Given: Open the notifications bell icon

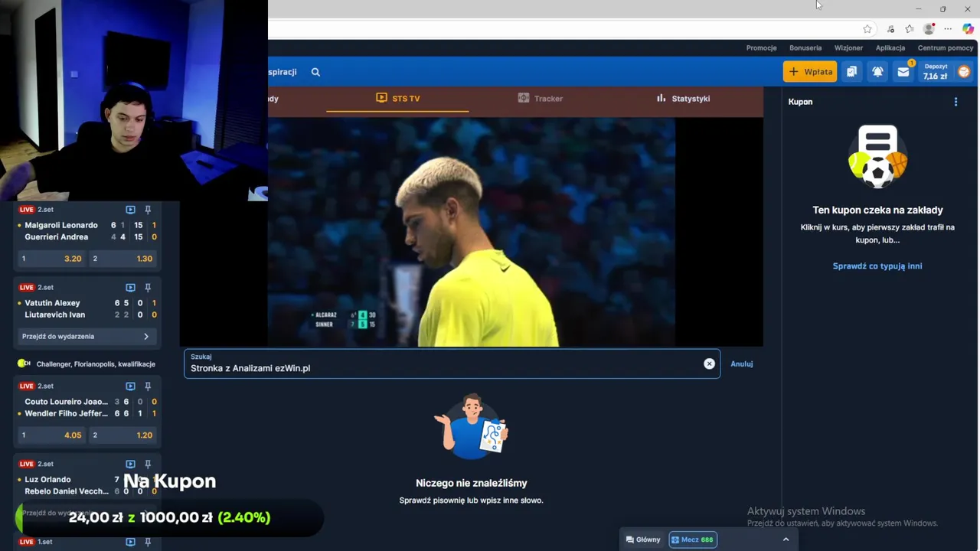Looking at the screenshot, I should [x=877, y=72].
